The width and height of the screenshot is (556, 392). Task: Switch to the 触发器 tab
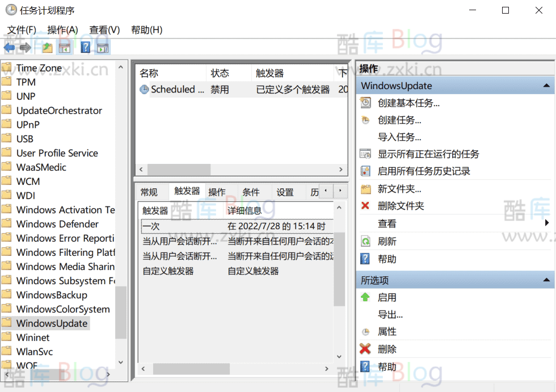(187, 192)
